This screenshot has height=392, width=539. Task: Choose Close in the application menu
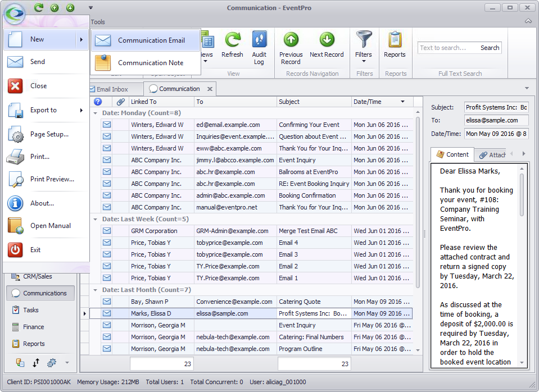pyautogui.click(x=46, y=86)
